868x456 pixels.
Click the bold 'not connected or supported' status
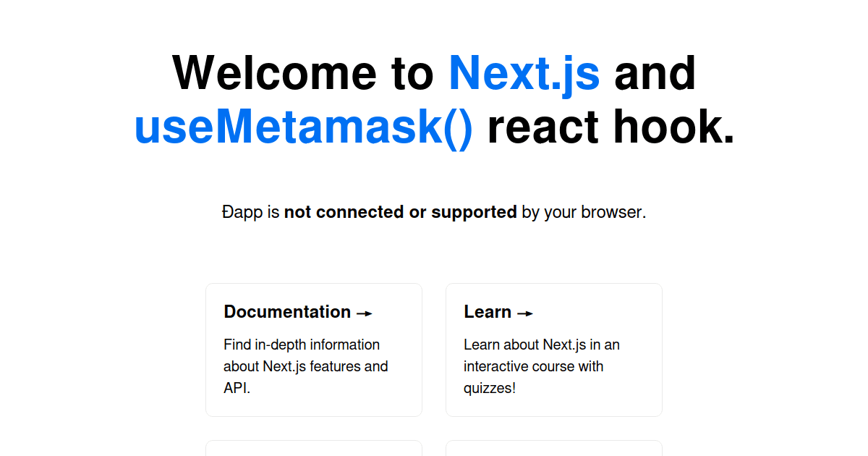[x=400, y=212]
